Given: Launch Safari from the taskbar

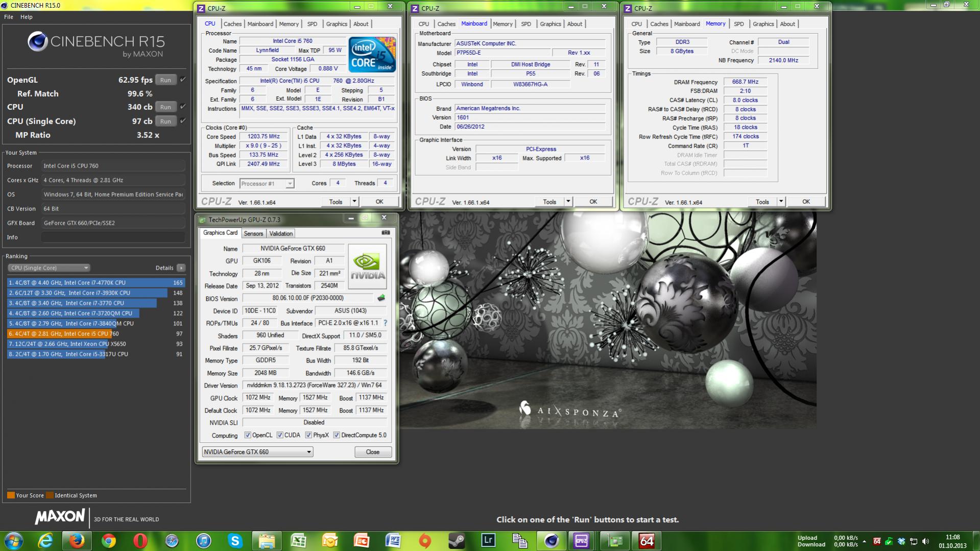Looking at the screenshot, I should (x=172, y=541).
